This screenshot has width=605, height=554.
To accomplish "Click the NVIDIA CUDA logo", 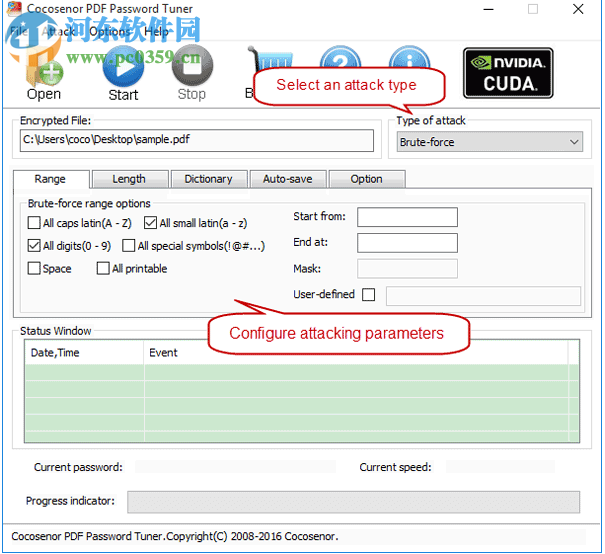I will (x=508, y=73).
